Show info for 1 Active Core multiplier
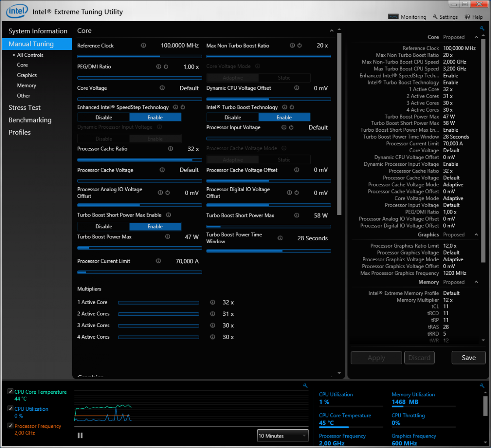This screenshot has width=491, height=448. [x=212, y=302]
